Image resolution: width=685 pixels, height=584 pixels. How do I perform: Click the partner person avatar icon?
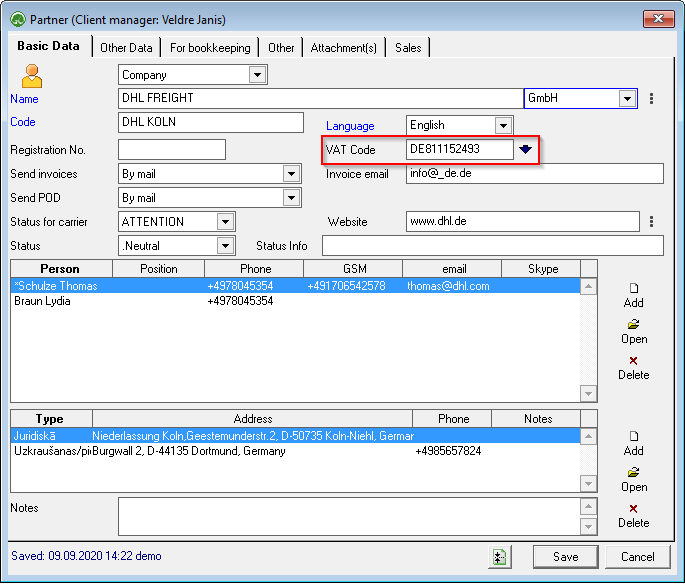(32, 76)
